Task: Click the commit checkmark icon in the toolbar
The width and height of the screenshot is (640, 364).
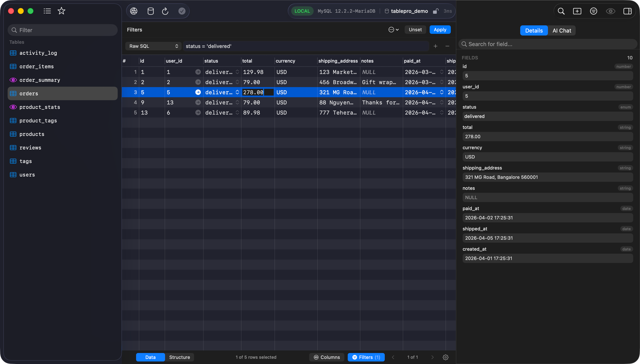Action: click(182, 11)
